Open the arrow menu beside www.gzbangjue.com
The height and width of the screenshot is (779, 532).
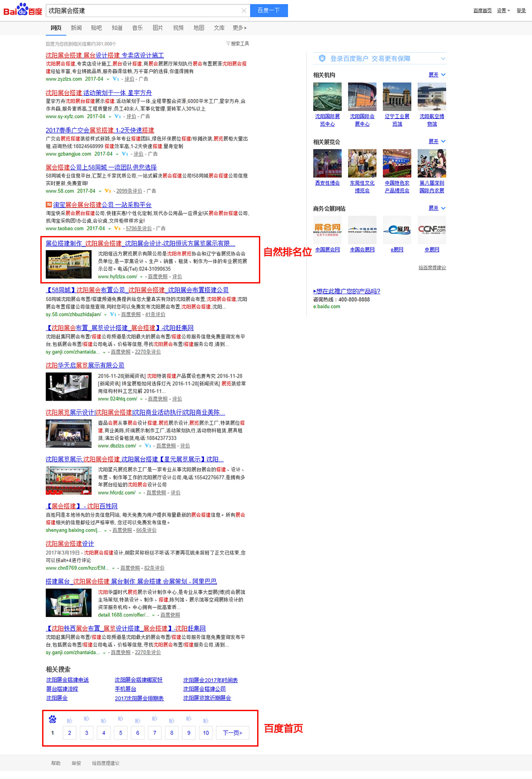click(117, 154)
